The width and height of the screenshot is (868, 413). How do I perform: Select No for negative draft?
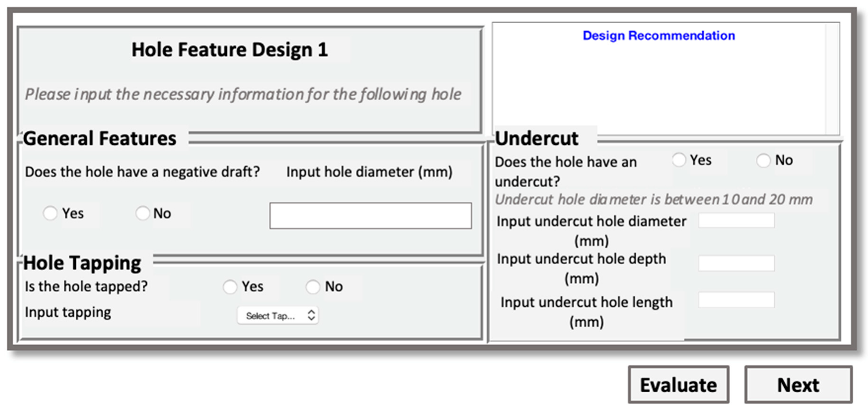(142, 213)
